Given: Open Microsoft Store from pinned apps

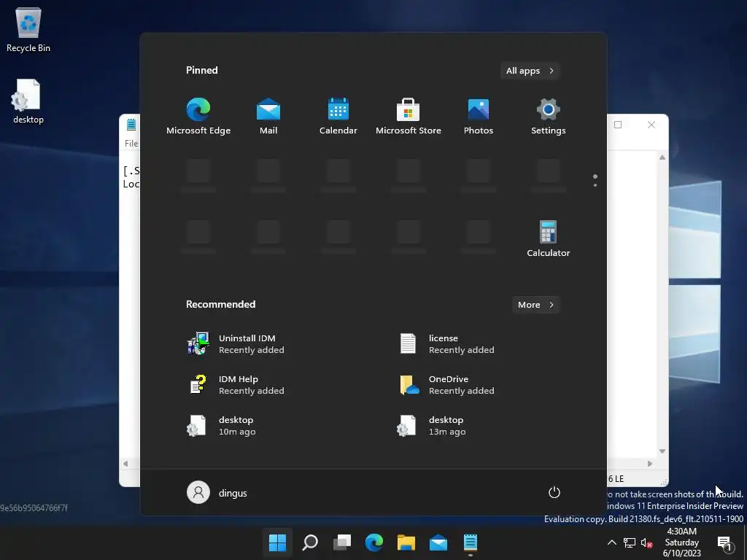Looking at the screenshot, I should point(409,117).
